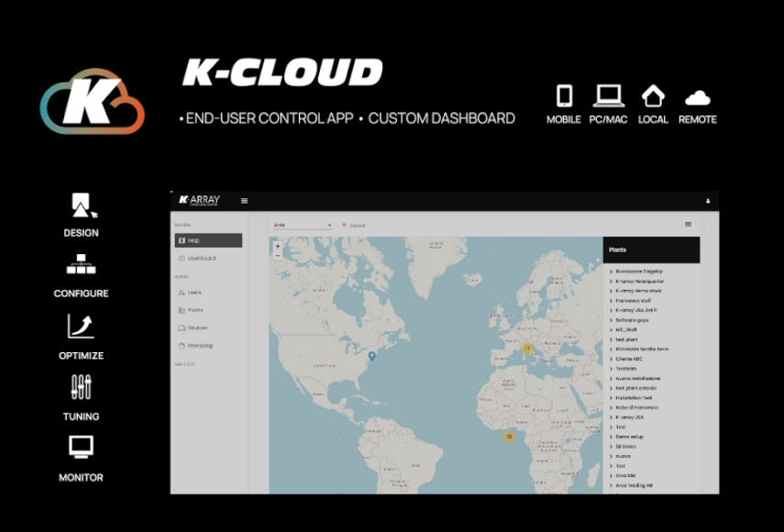The height and width of the screenshot is (532, 784).
Task: Select the blue map pin on US east coast
Action: coord(371,356)
